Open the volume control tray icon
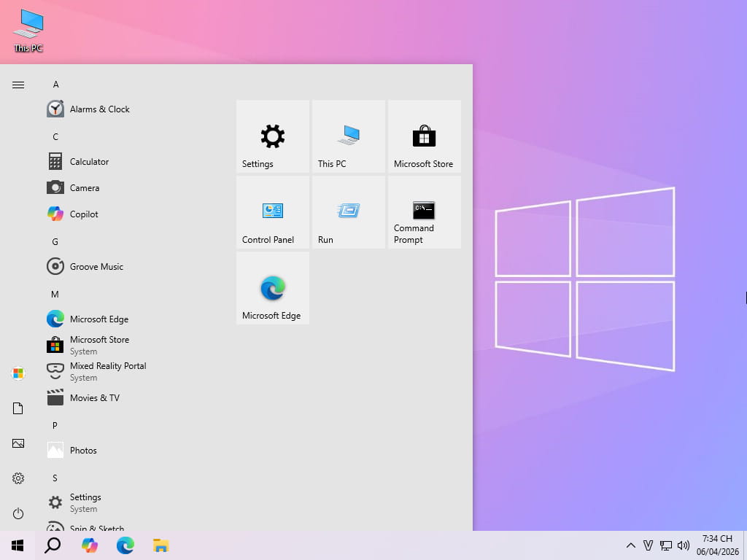Viewport: 747px width, 560px height. pos(683,545)
